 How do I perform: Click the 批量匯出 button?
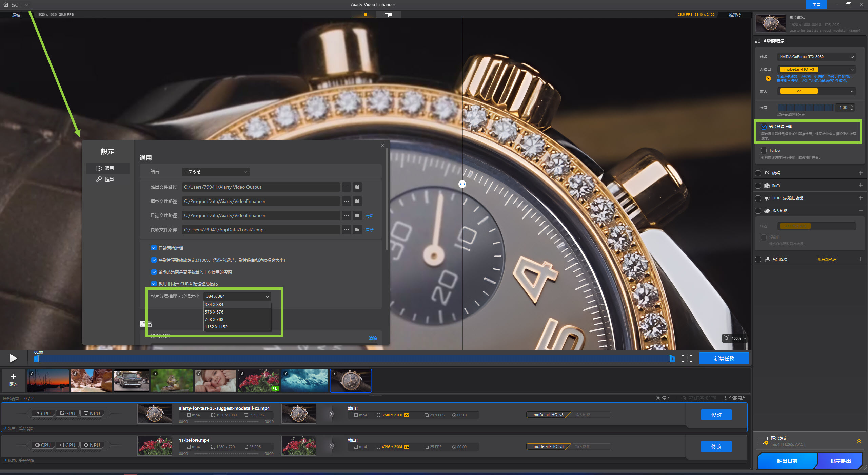[x=841, y=461]
